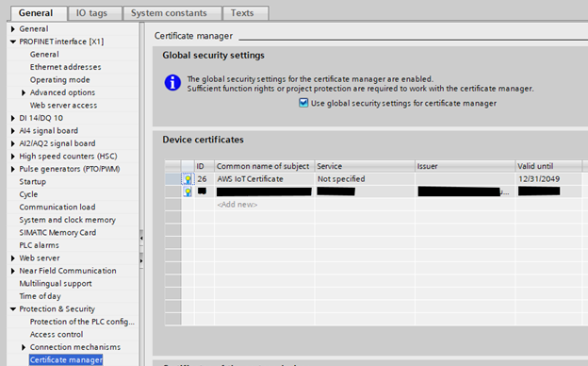Click the Issuer column header
This screenshot has width=588, height=366.
coord(465,166)
